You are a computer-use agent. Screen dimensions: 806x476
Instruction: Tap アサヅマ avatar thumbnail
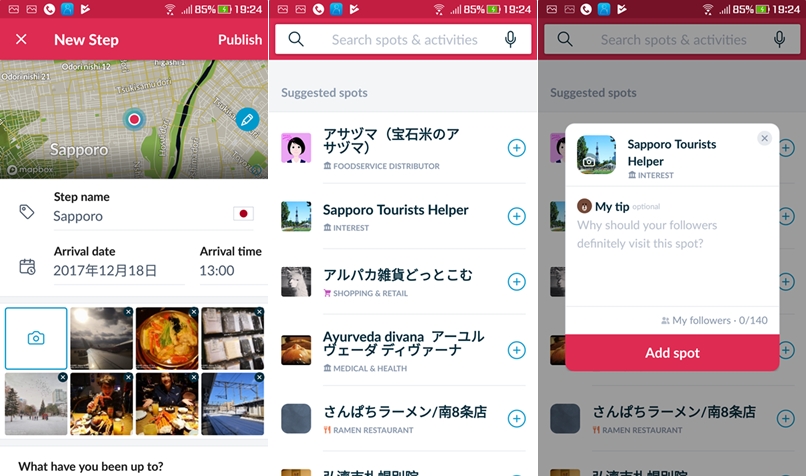pyautogui.click(x=296, y=148)
